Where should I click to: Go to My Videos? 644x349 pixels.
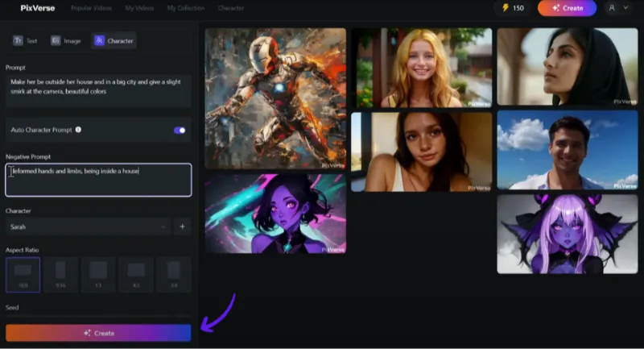(x=139, y=8)
